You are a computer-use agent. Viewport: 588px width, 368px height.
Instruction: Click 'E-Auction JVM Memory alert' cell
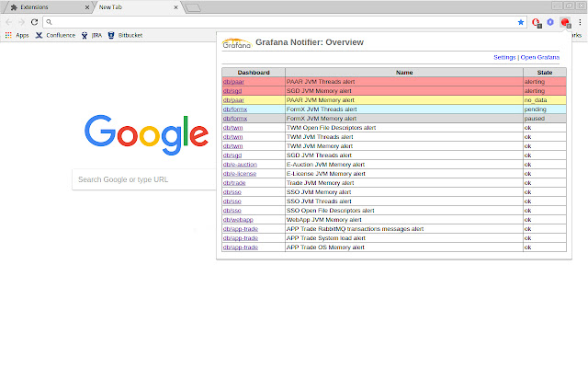point(404,165)
